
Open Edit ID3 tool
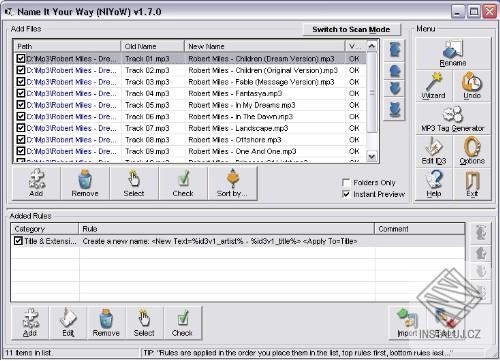point(434,151)
